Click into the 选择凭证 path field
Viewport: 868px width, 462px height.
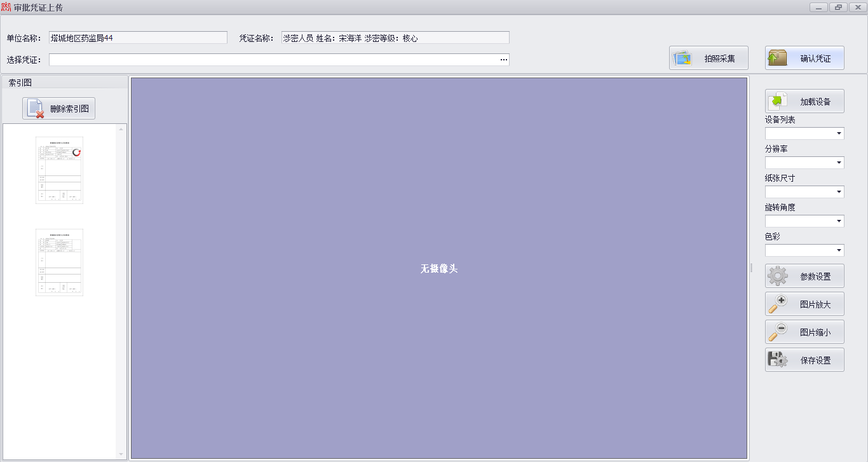[273, 60]
